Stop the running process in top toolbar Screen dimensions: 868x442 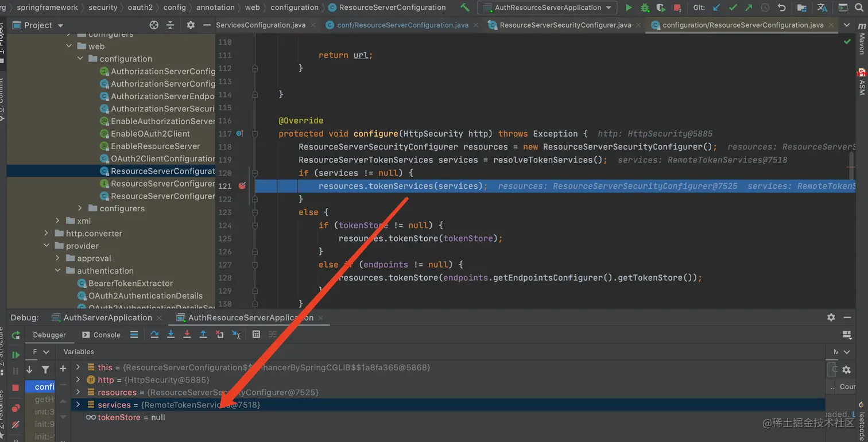tap(677, 7)
